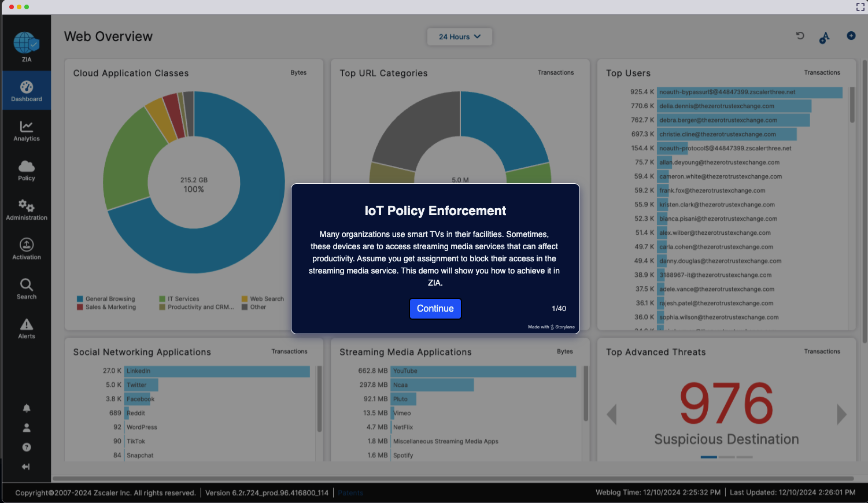The height and width of the screenshot is (503, 868).
Task: Show next Top Advanced Threats slide
Action: [842, 414]
